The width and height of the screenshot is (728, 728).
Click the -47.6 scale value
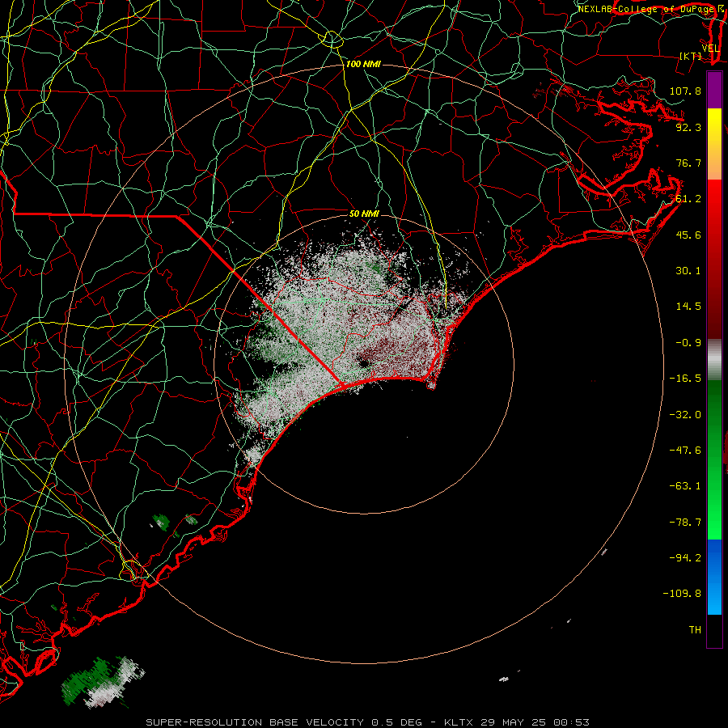(x=685, y=451)
